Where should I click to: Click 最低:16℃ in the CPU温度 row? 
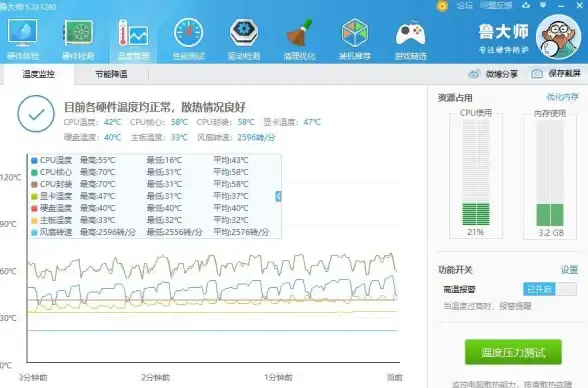(164, 160)
